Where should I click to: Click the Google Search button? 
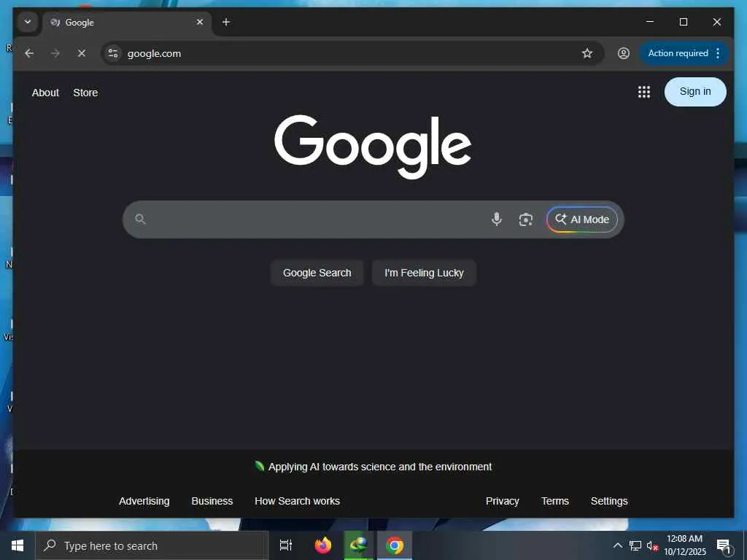coord(317,273)
